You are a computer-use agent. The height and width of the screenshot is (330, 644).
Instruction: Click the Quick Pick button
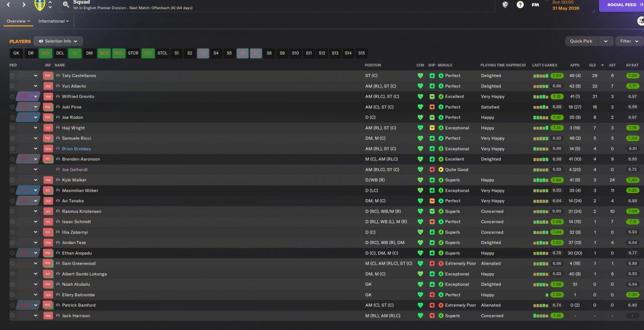pyautogui.click(x=581, y=41)
